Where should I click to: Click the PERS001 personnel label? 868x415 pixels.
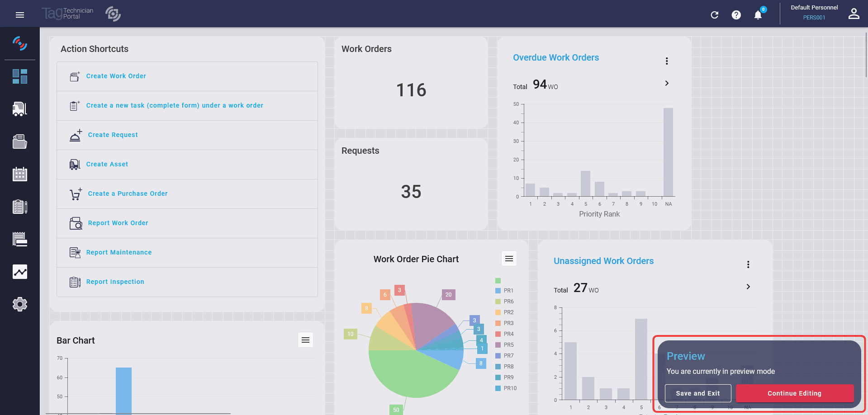(814, 18)
